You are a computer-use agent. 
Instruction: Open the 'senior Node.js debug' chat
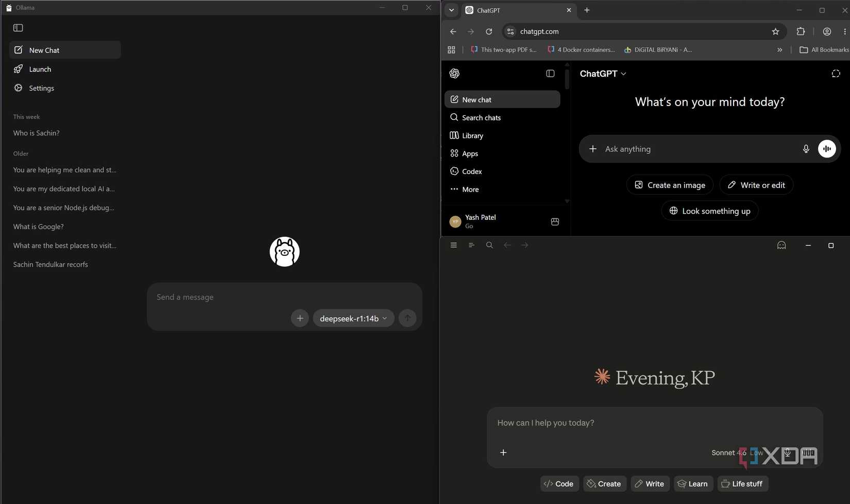pos(65,208)
